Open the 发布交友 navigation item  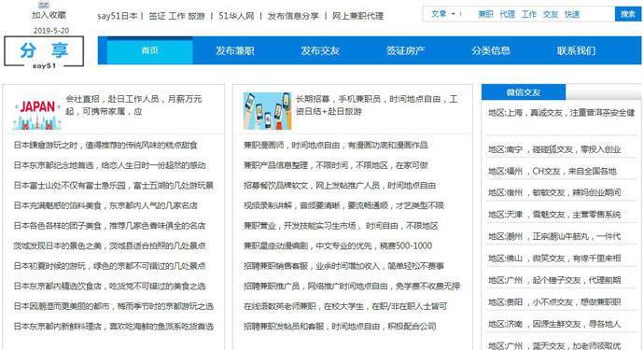click(x=320, y=50)
